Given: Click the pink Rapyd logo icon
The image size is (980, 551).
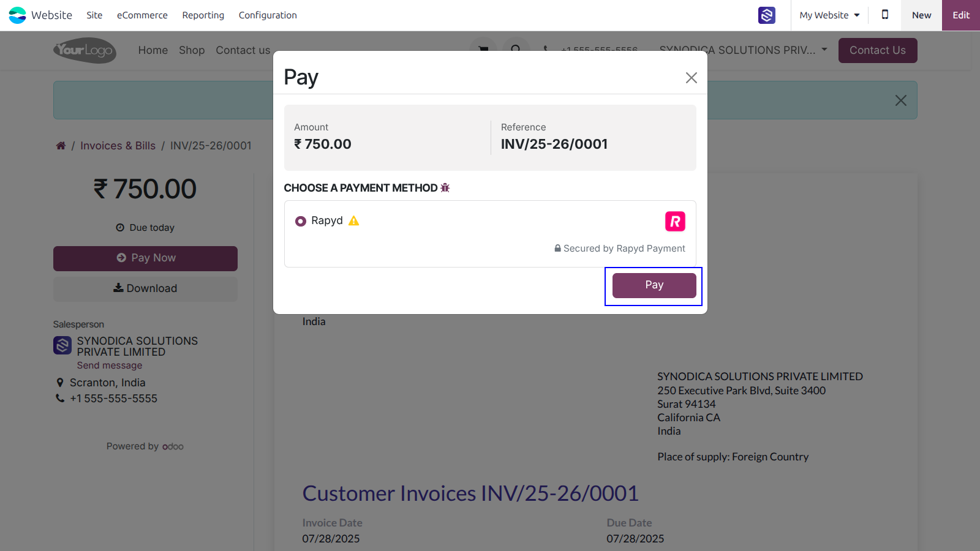Looking at the screenshot, I should tap(675, 221).
